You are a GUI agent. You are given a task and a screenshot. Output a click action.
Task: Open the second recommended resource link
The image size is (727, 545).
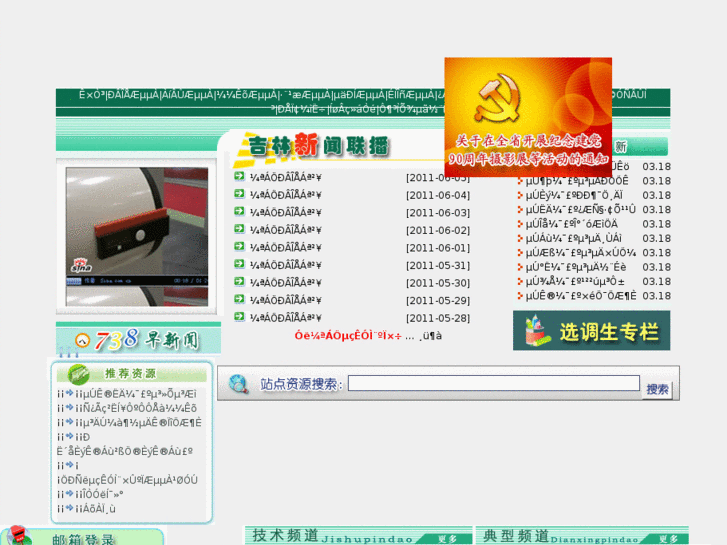(x=136, y=408)
